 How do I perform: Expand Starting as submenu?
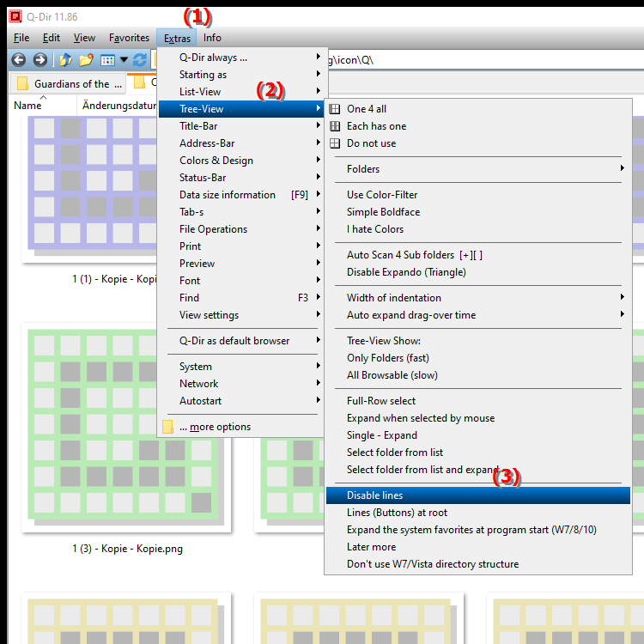point(240,75)
